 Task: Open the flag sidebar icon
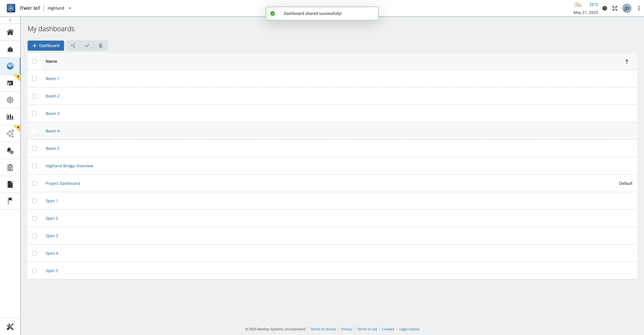click(10, 201)
